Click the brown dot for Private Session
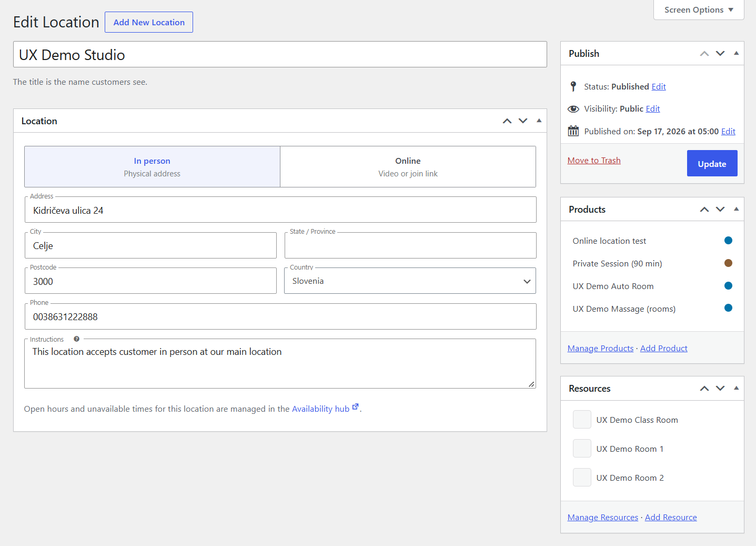 coord(728,263)
